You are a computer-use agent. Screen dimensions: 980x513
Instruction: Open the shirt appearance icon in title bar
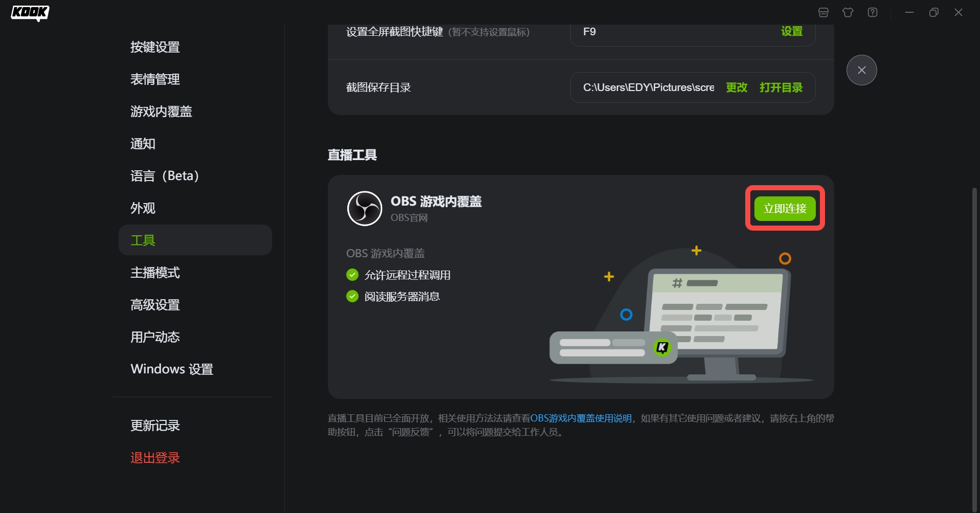click(x=848, y=12)
